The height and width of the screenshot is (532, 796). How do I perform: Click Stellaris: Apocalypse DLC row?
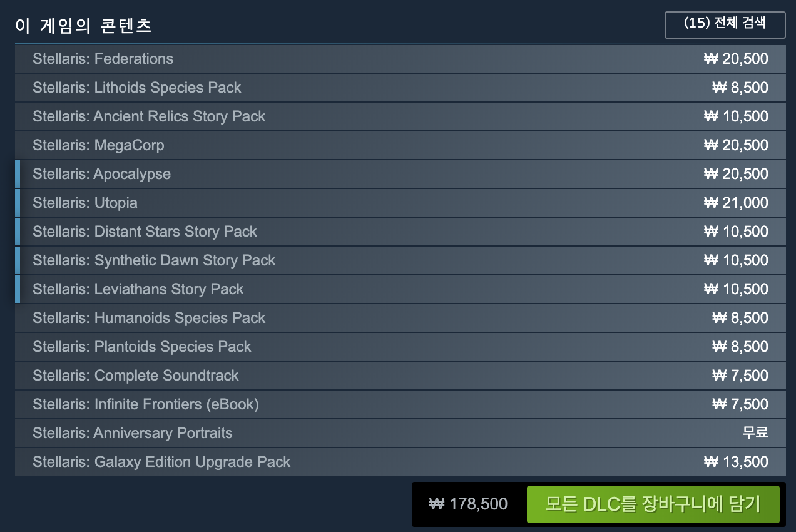coord(101,174)
